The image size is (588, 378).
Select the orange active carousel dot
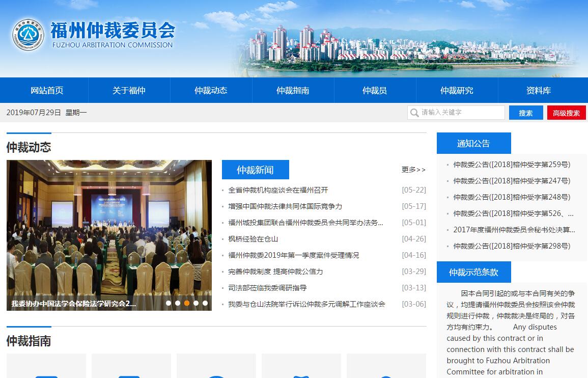[x=187, y=303]
